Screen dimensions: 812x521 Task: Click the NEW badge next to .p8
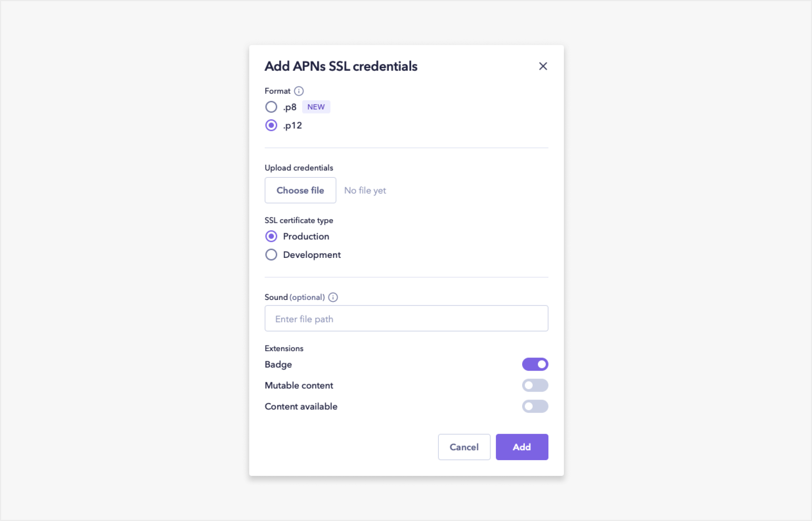point(316,107)
